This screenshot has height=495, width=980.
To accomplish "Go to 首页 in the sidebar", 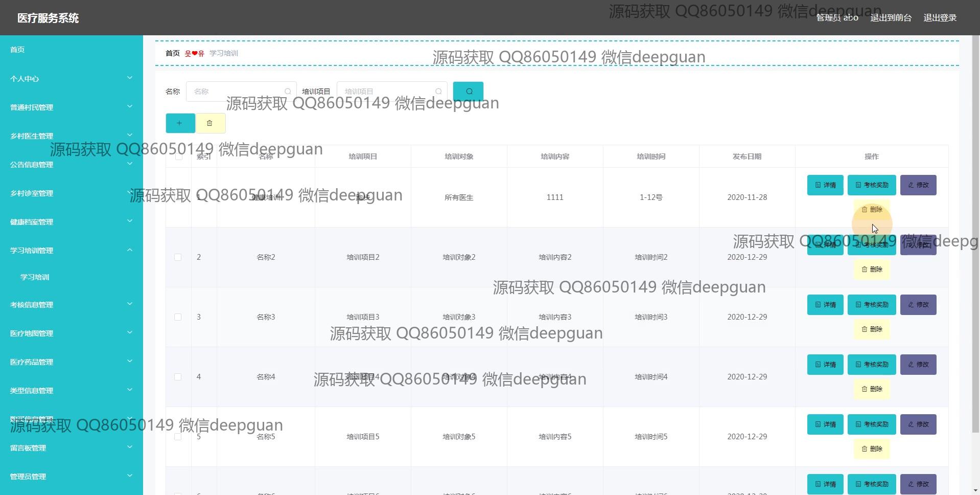I will (x=72, y=50).
